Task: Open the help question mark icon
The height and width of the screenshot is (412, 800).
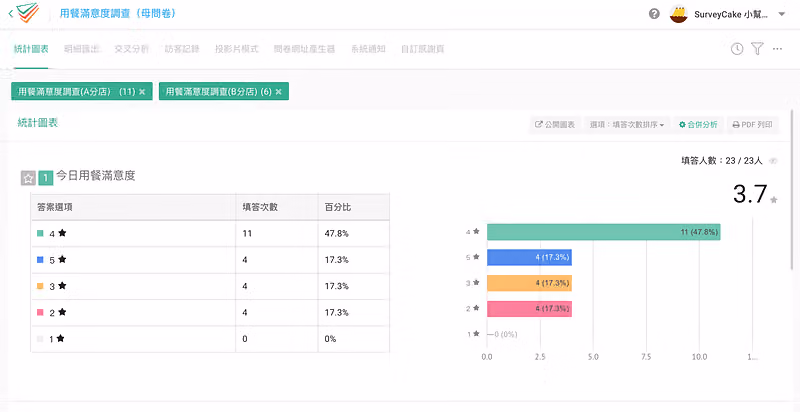Action: (x=654, y=14)
